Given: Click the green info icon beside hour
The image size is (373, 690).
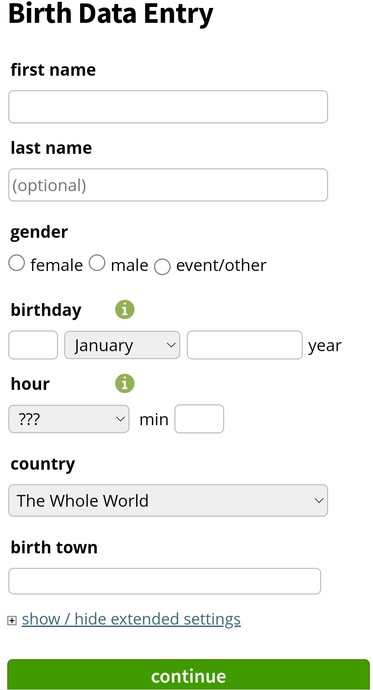Looking at the screenshot, I should pos(124,383).
